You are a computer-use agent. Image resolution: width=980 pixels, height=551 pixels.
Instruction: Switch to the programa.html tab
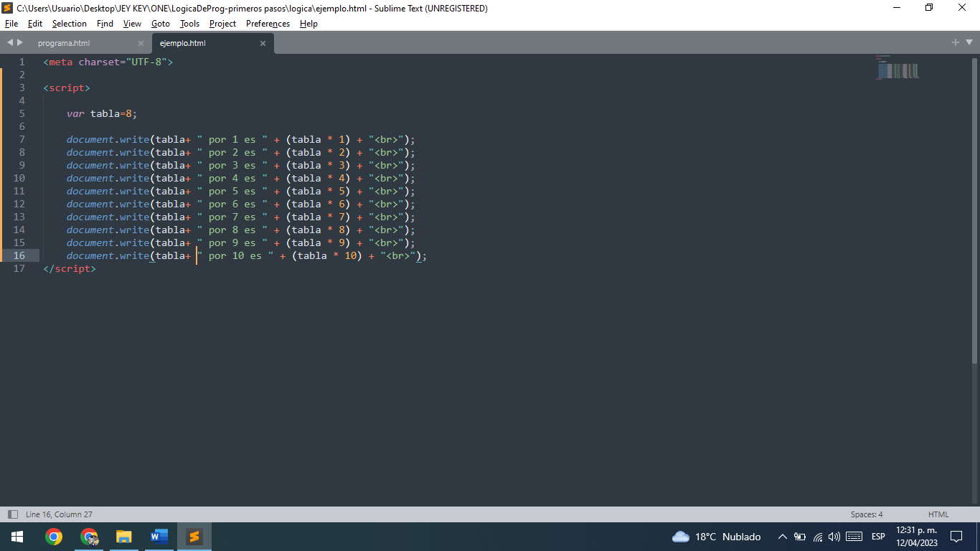coord(64,43)
